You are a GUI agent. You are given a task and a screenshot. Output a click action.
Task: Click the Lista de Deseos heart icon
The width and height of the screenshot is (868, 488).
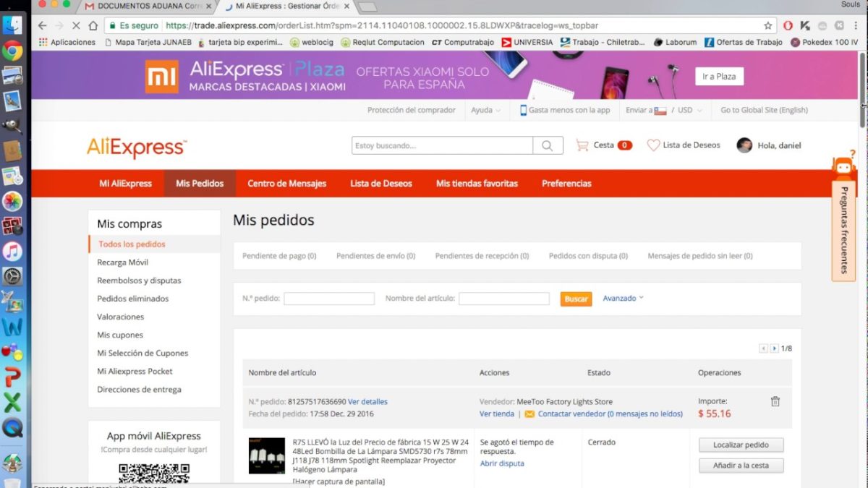653,145
